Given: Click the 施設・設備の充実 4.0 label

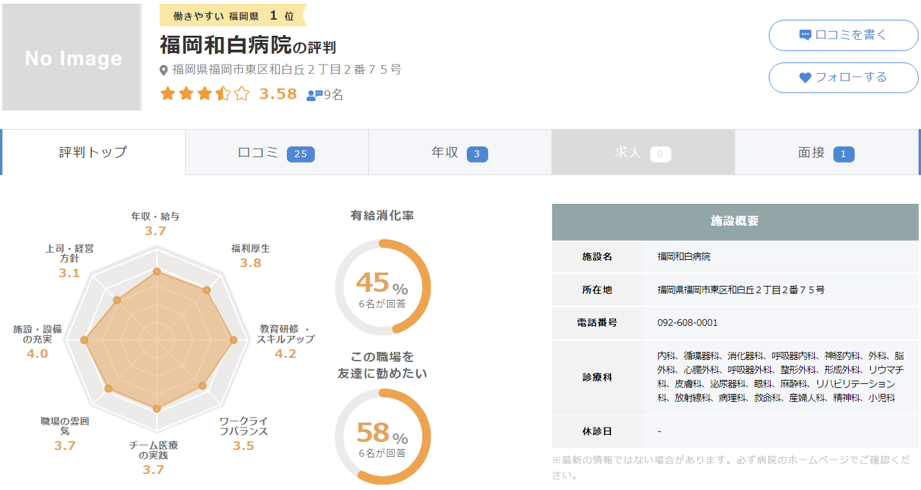Looking at the screenshot, I should tap(37, 341).
